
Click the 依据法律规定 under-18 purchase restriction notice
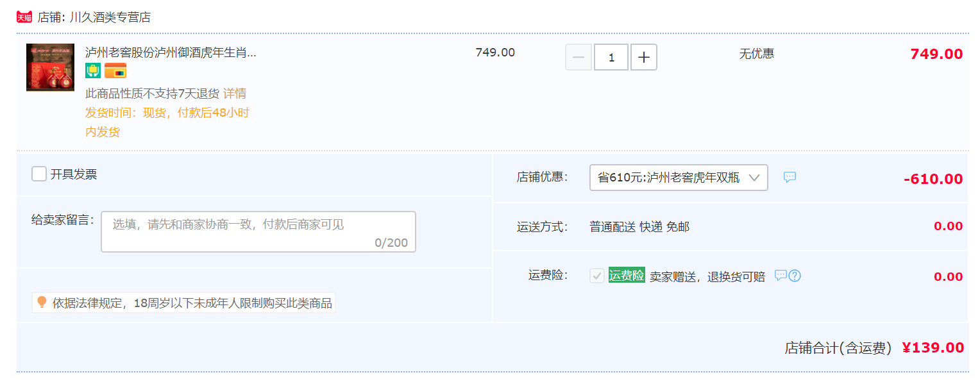coord(192,303)
